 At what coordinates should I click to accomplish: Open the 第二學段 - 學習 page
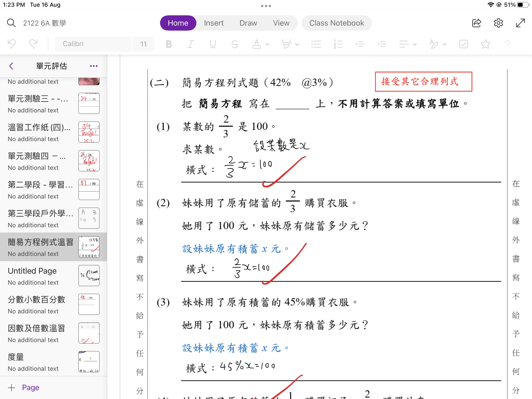[53, 189]
